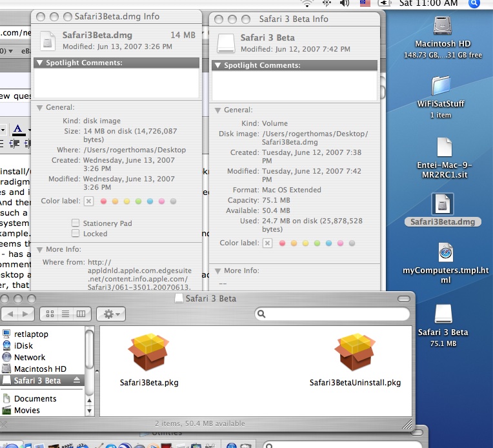Click Where path /Users/rogerthomas/Desktop text

coord(135,150)
